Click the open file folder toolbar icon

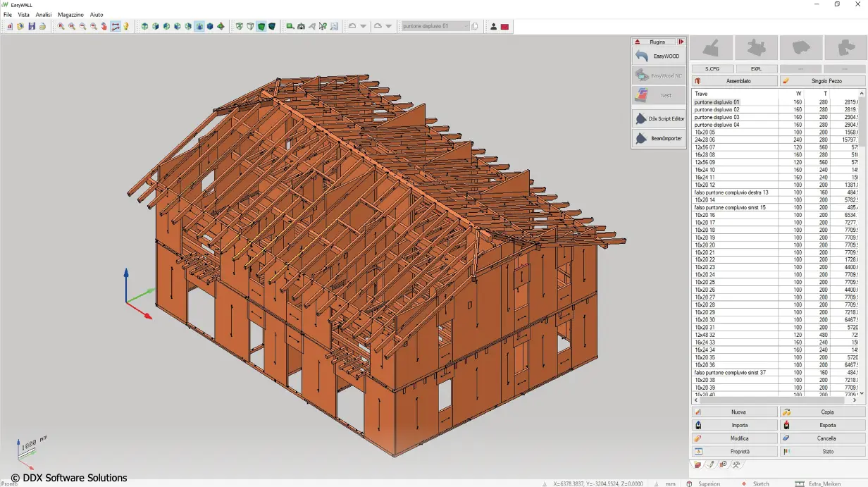click(20, 26)
